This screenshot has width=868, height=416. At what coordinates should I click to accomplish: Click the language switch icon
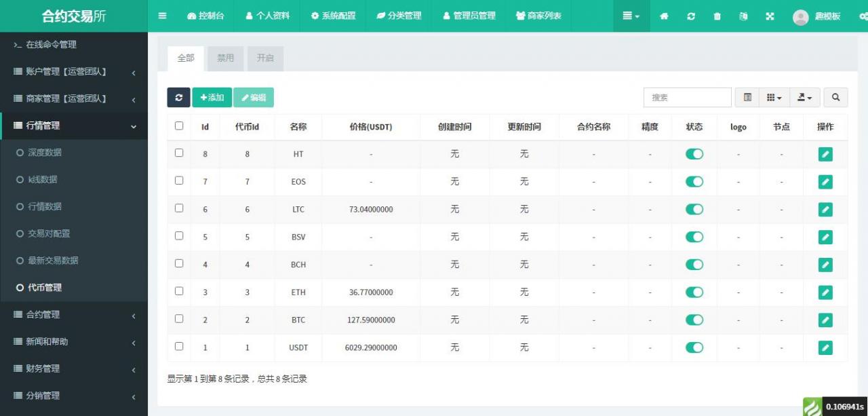[743, 16]
